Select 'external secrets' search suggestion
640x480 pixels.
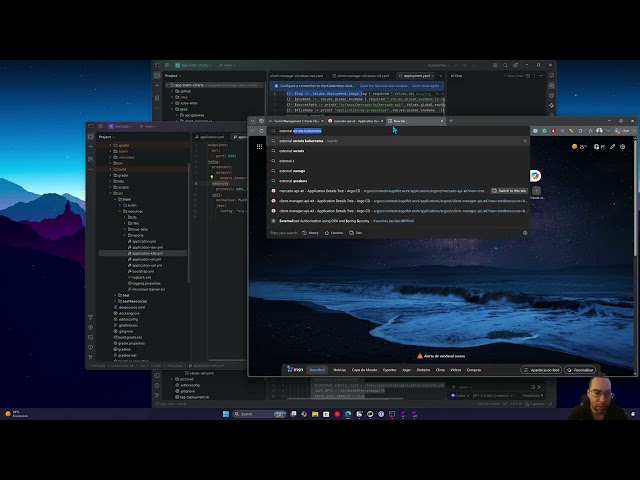point(398,151)
